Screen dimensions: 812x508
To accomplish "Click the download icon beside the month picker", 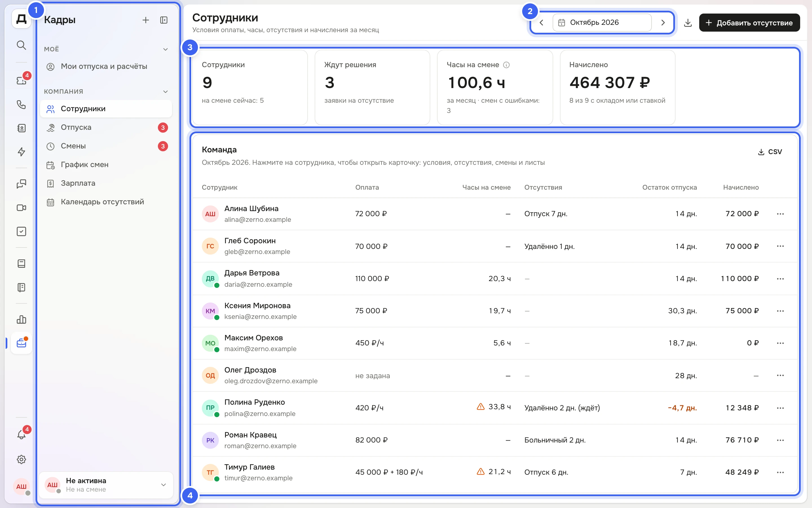I will coord(688,23).
